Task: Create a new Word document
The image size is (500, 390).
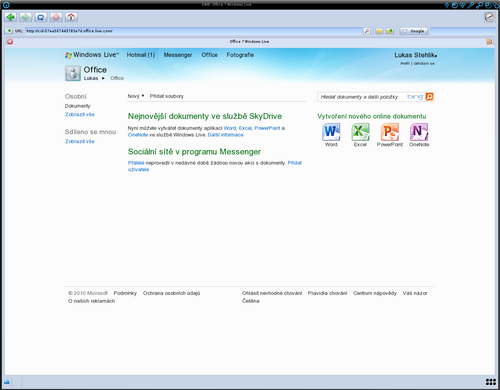Action: point(331,135)
